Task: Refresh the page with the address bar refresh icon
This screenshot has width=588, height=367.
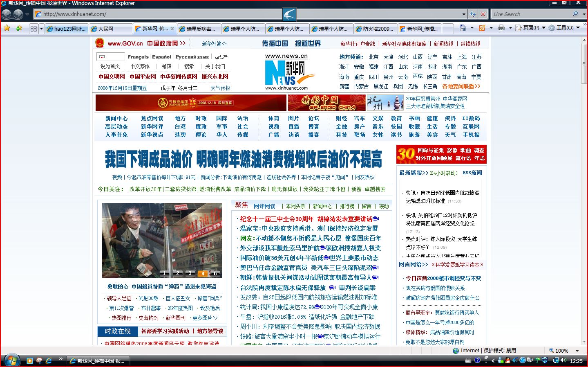Action: tap(473, 14)
